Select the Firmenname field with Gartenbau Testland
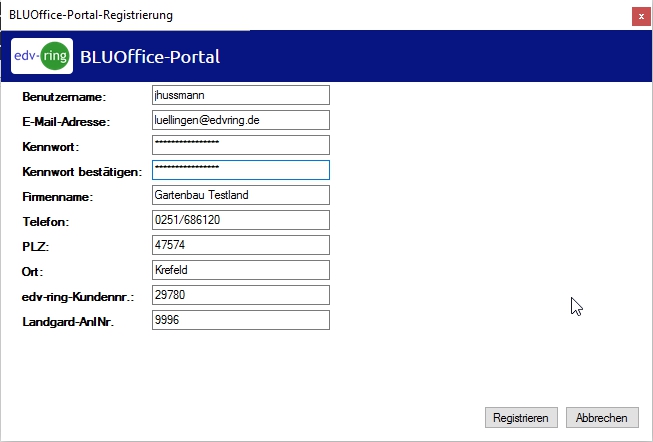The image size is (653, 442). pyautogui.click(x=240, y=195)
